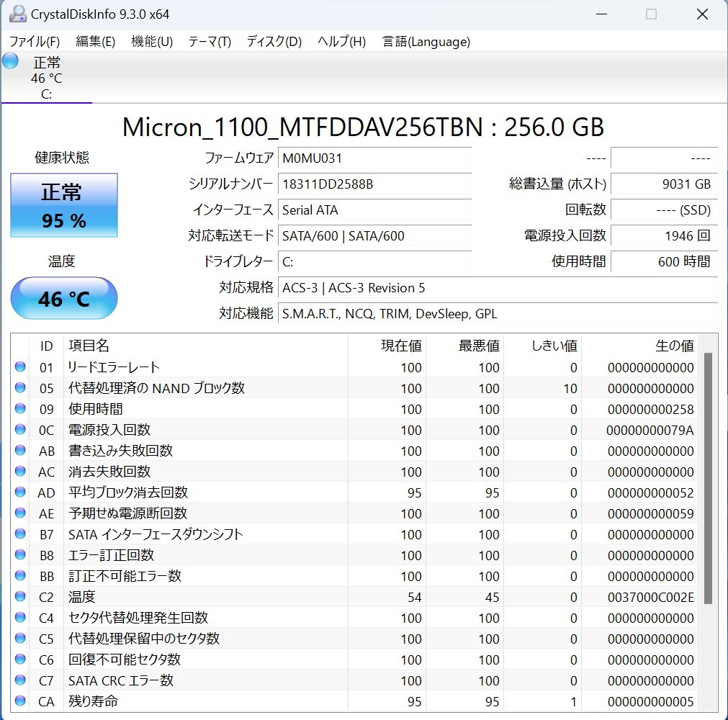The image size is (728, 720).
Task: Click the row name SATA CRC エラー数
Action: [x=121, y=680]
